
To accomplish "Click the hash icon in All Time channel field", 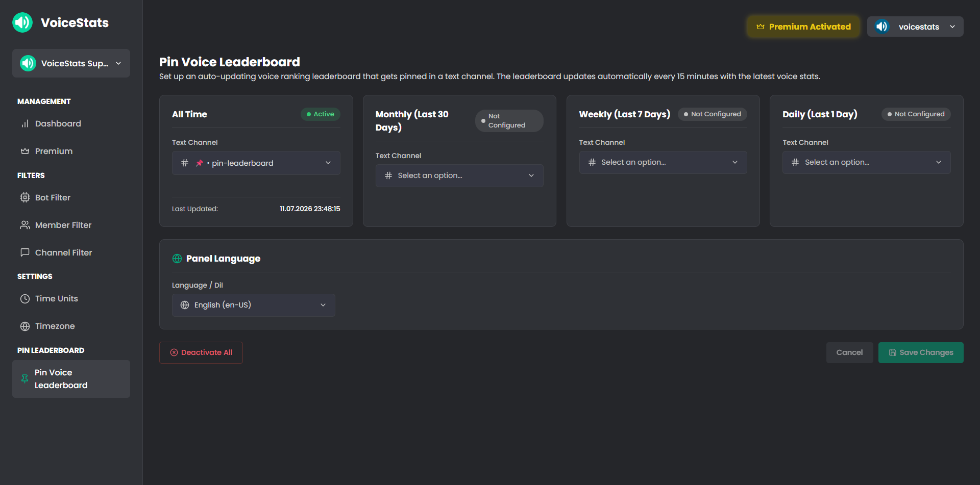I will [185, 163].
